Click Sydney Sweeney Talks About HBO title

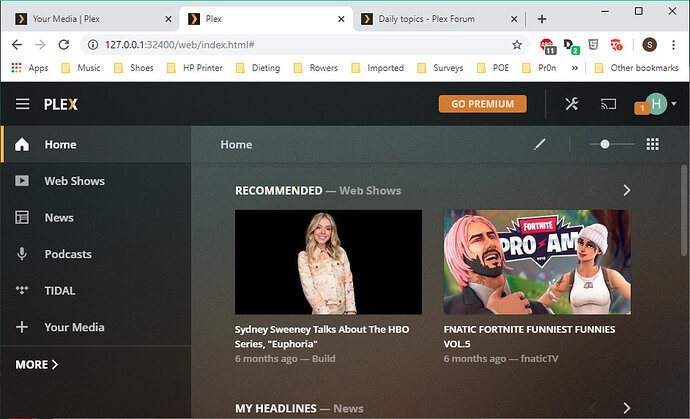pos(322,336)
